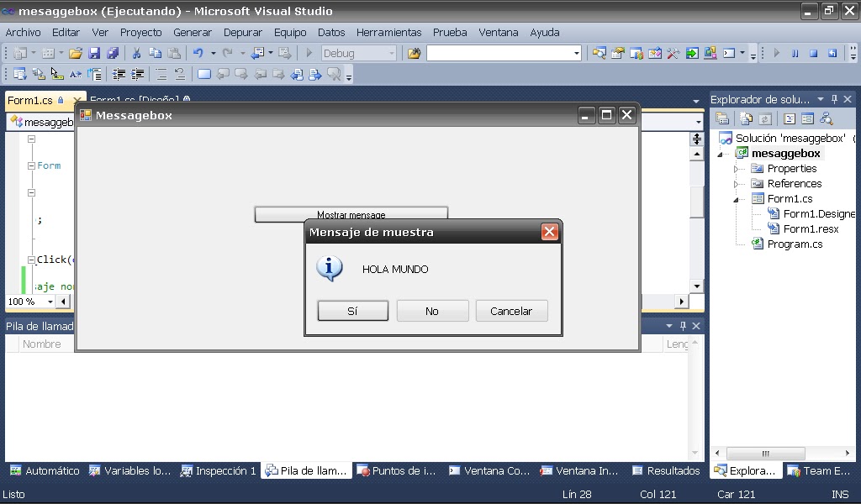Screen dimensions: 861x504
Task: Click inside the toolbar search box
Action: (x=500, y=52)
